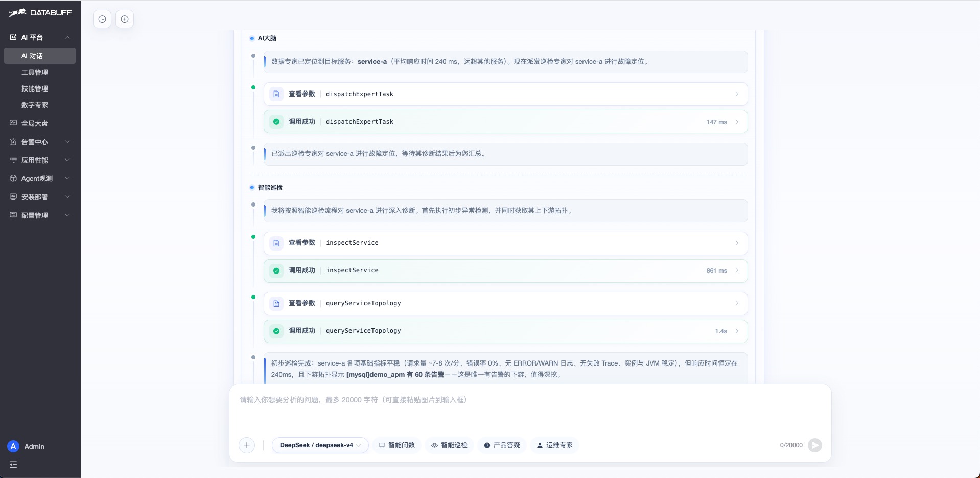This screenshot has width=980, height=478.
Task: Open chat history clock icon
Action: pyautogui.click(x=102, y=19)
